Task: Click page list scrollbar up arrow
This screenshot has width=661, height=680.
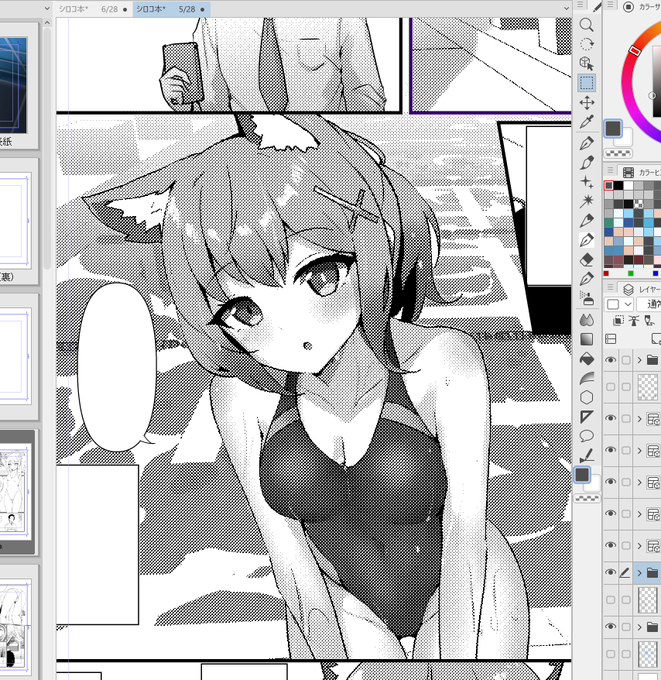Action: point(47,23)
